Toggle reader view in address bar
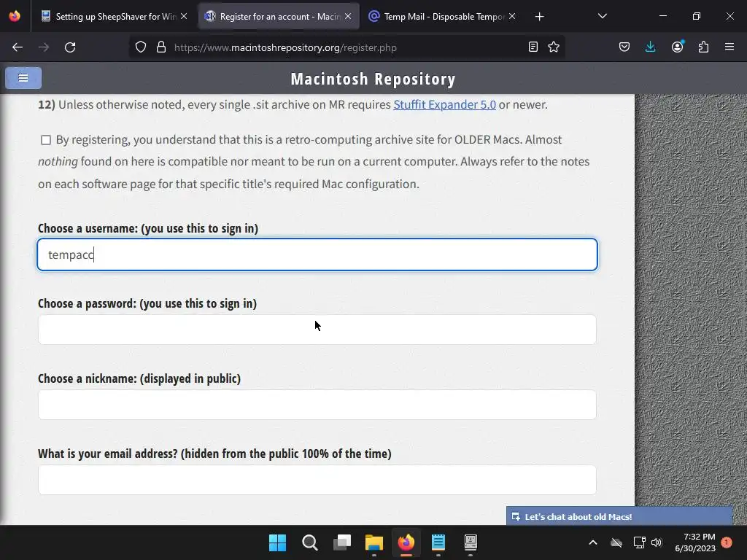This screenshot has height=560, width=747. click(533, 47)
